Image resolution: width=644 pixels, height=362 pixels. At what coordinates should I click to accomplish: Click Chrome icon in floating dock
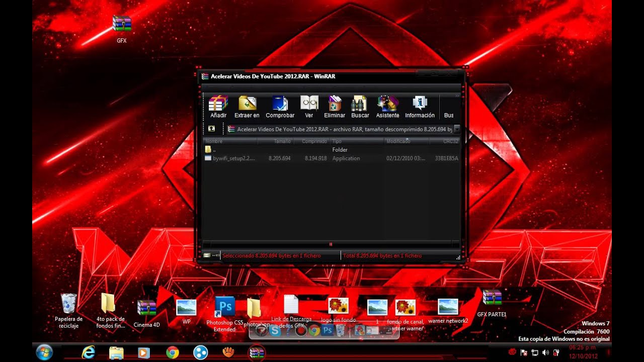click(314, 330)
